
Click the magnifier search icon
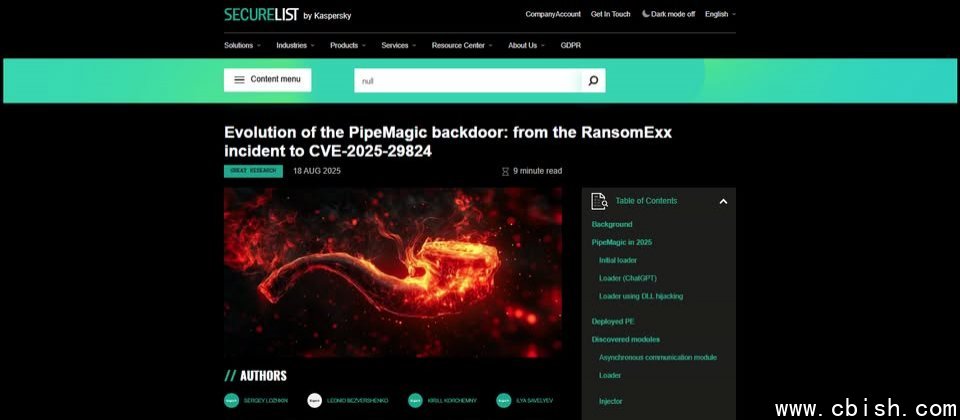(x=593, y=81)
